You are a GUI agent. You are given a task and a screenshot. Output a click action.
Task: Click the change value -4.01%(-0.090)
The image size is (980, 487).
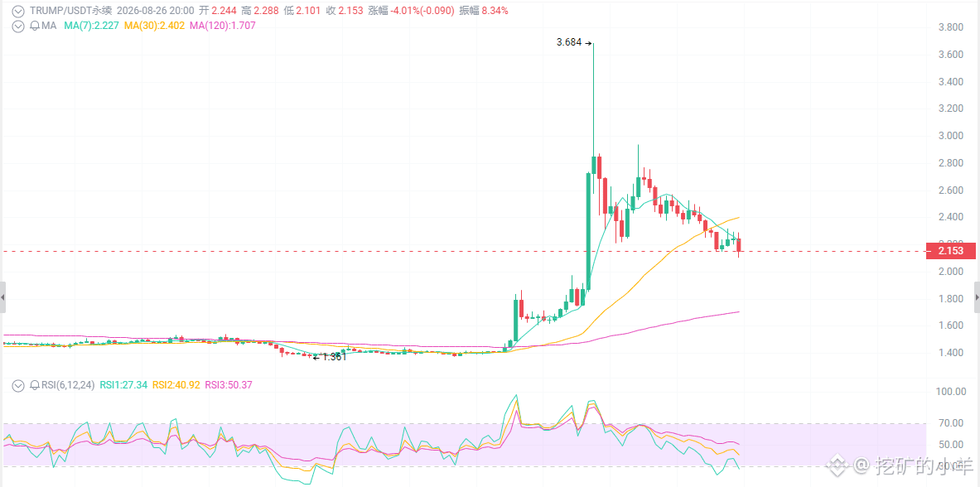[x=422, y=11]
